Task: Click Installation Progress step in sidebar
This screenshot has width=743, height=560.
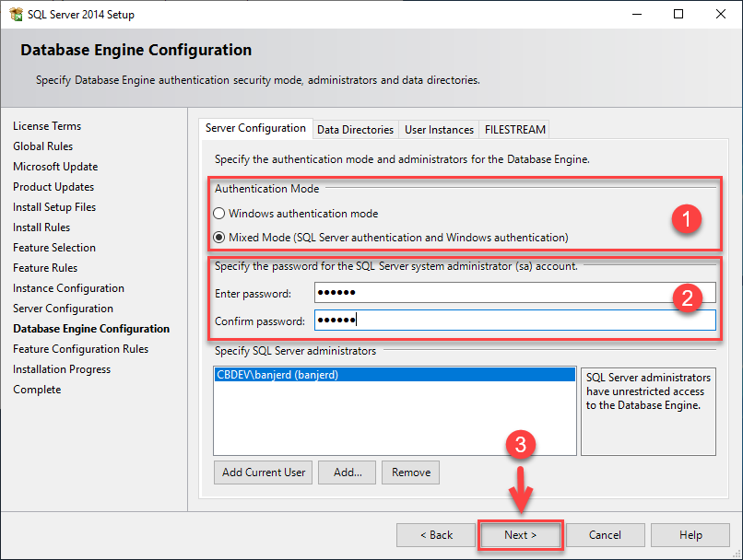Action: coord(62,369)
